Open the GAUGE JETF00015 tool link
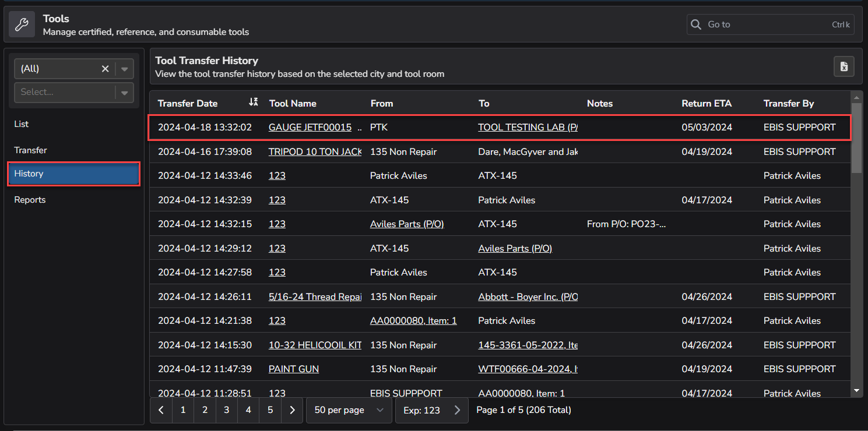This screenshot has height=431, width=868. pos(310,127)
